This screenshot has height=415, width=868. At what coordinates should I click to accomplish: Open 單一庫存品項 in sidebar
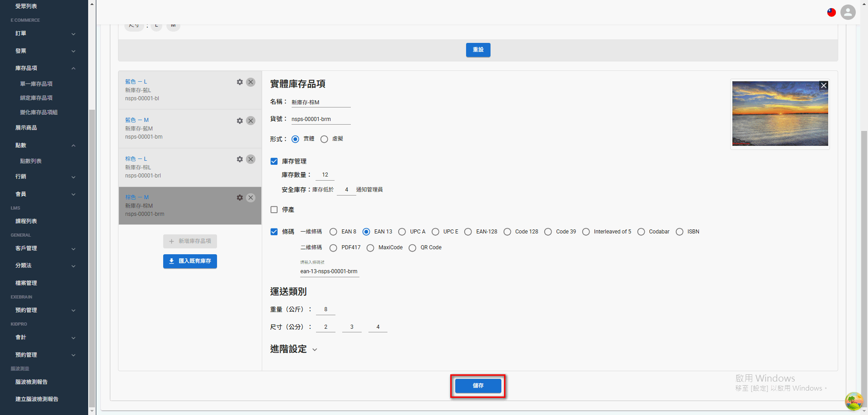36,84
